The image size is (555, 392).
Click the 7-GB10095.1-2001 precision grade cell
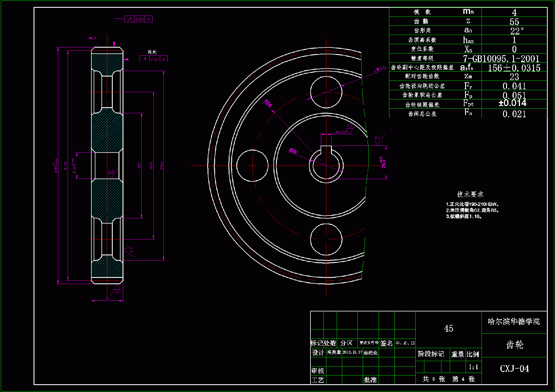501,59
